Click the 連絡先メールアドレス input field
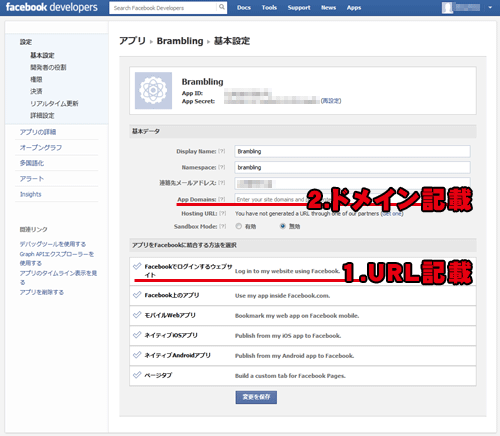 (352, 183)
